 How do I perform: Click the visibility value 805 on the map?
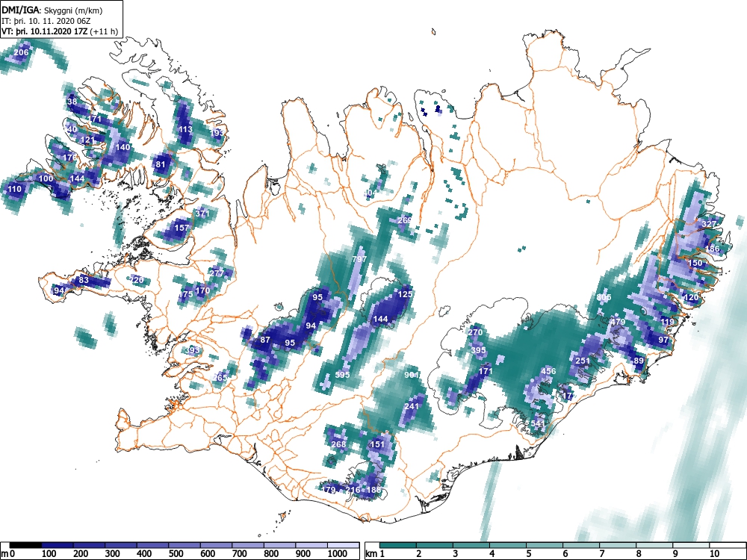click(604, 298)
